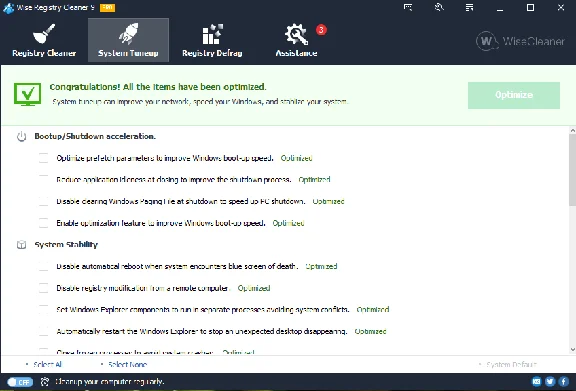The image size is (576, 391).
Task: Select the System Tuneup rocket icon
Action: click(128, 34)
